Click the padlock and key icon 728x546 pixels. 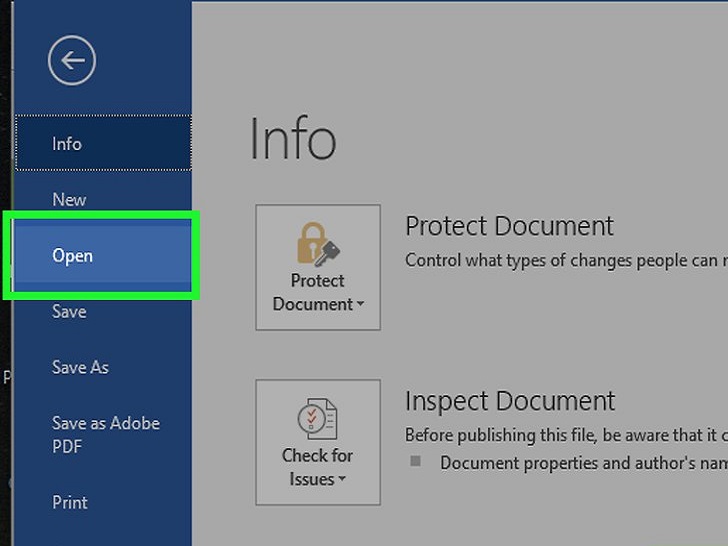(318, 244)
